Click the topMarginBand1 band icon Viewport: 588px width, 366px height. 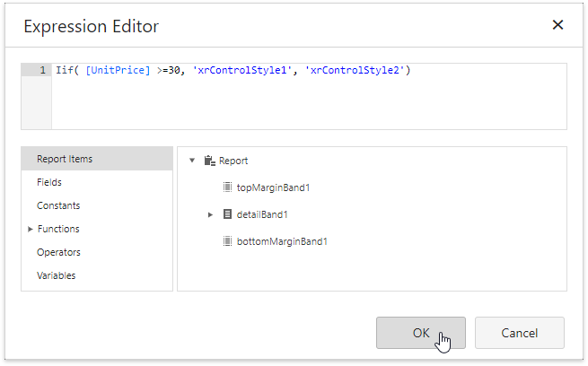[227, 187]
